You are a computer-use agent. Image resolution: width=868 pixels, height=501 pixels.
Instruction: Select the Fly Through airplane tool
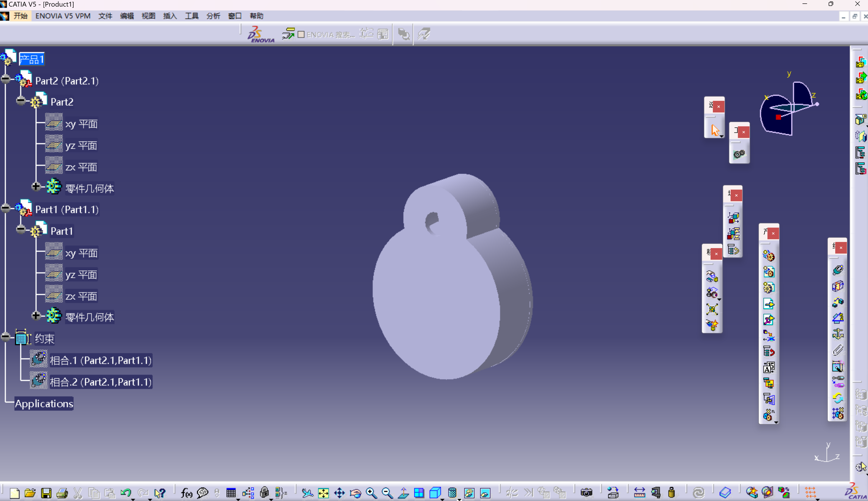tap(308, 493)
